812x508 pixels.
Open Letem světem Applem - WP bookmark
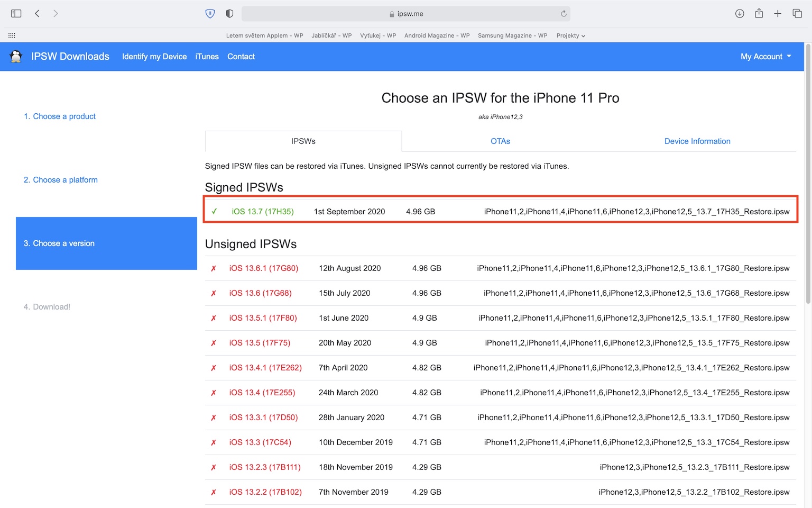[265, 35]
